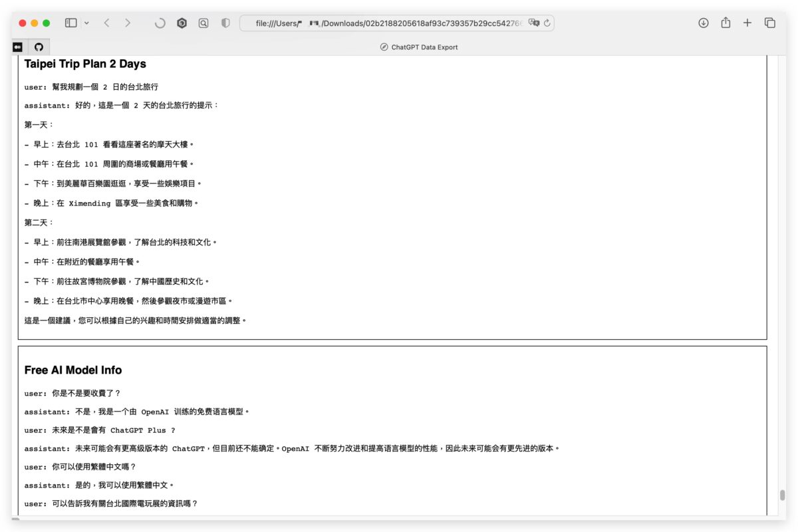Click the line "user: 可以告訴我有關台北國際電玩展"
This screenshot has width=798, height=532.
coord(111,503)
